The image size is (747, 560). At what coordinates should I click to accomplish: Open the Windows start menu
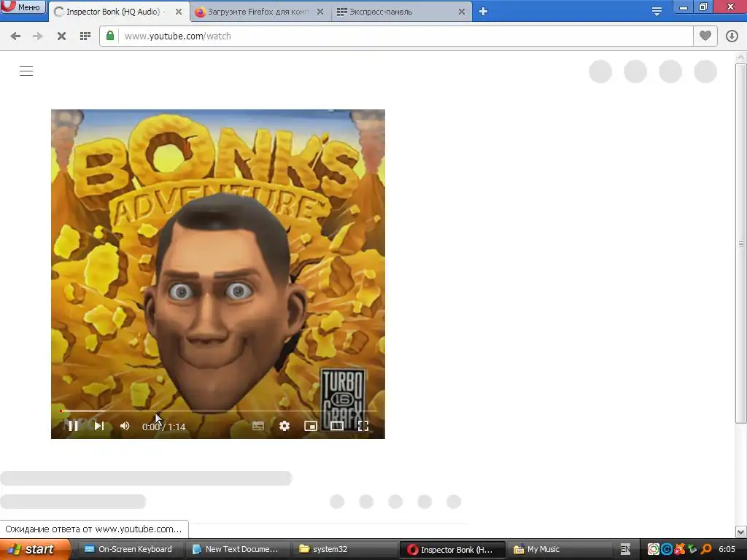coord(35,550)
